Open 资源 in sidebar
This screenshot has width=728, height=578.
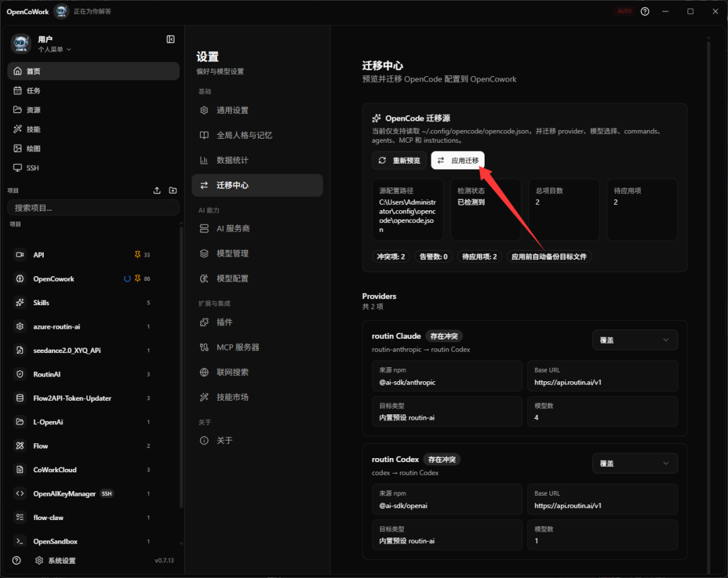(x=93, y=110)
